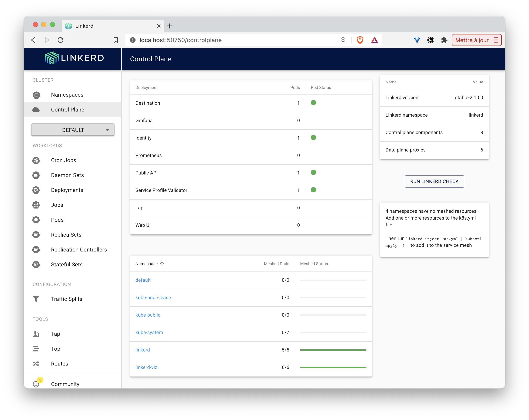Click the Deployments icon
This screenshot has height=420, width=529.
pyautogui.click(x=36, y=190)
